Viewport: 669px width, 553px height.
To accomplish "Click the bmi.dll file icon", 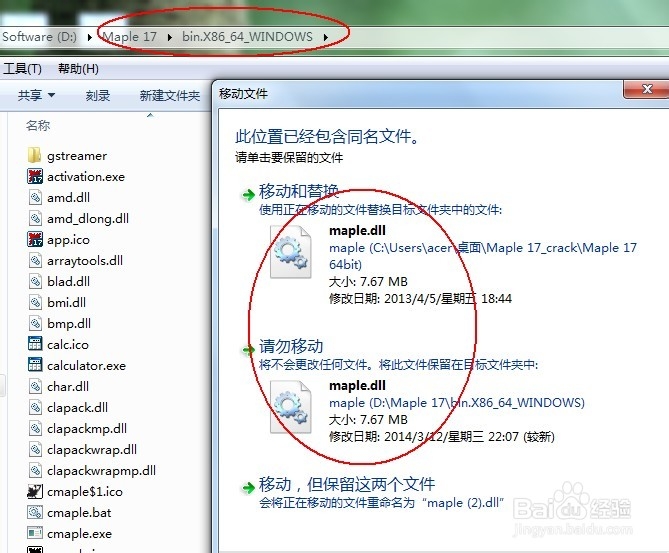I will 35,302.
